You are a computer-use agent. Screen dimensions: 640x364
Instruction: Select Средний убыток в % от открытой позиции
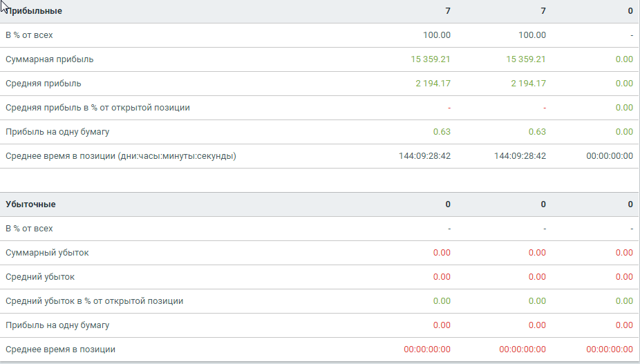[x=94, y=301]
